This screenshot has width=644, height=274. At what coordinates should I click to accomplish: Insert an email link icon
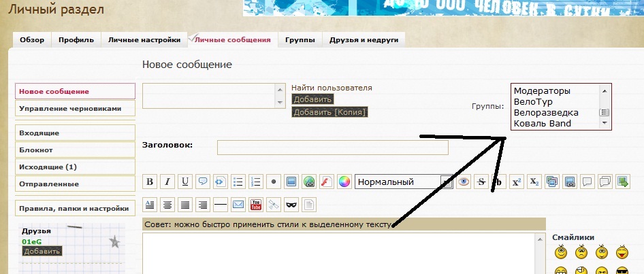pos(238,203)
